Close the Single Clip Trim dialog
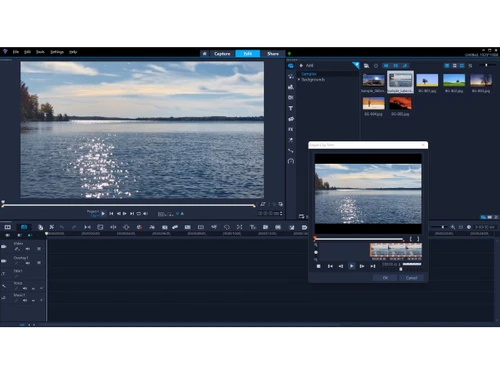This screenshot has width=500, height=375. coord(423,145)
